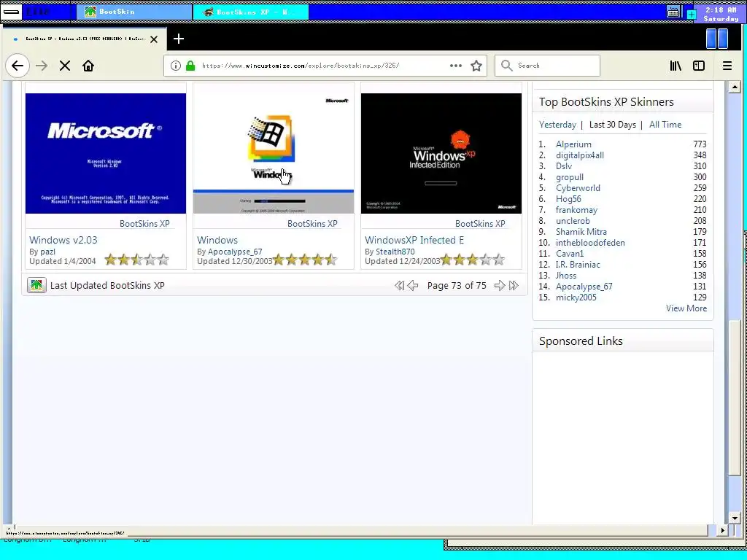Image resolution: width=747 pixels, height=560 pixels.
Task: Click BootSkins XP category under Windows v2.03
Action: (x=144, y=223)
